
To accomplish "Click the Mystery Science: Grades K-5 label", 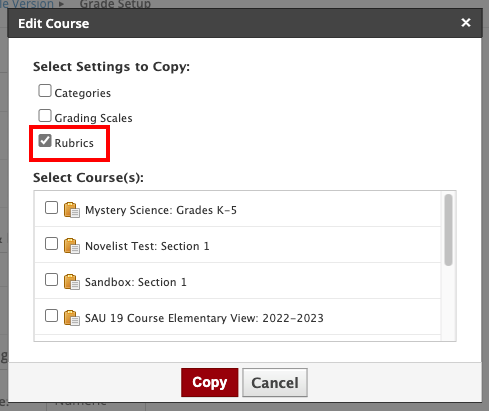I will (161, 210).
